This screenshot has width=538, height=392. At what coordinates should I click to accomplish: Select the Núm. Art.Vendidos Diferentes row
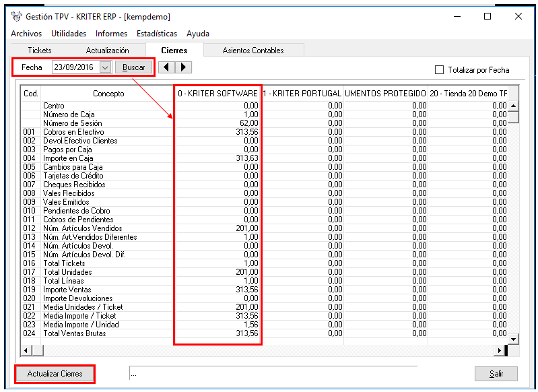pos(264,237)
